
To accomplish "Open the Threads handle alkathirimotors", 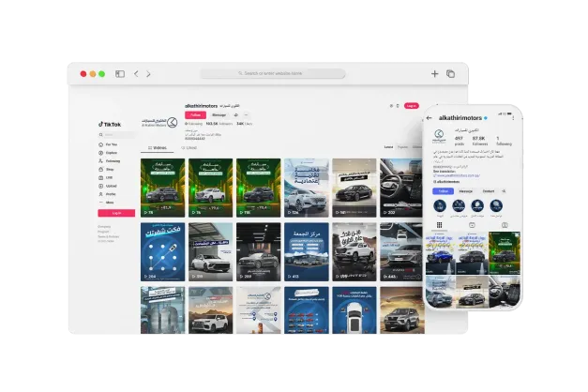I will 446,182.
